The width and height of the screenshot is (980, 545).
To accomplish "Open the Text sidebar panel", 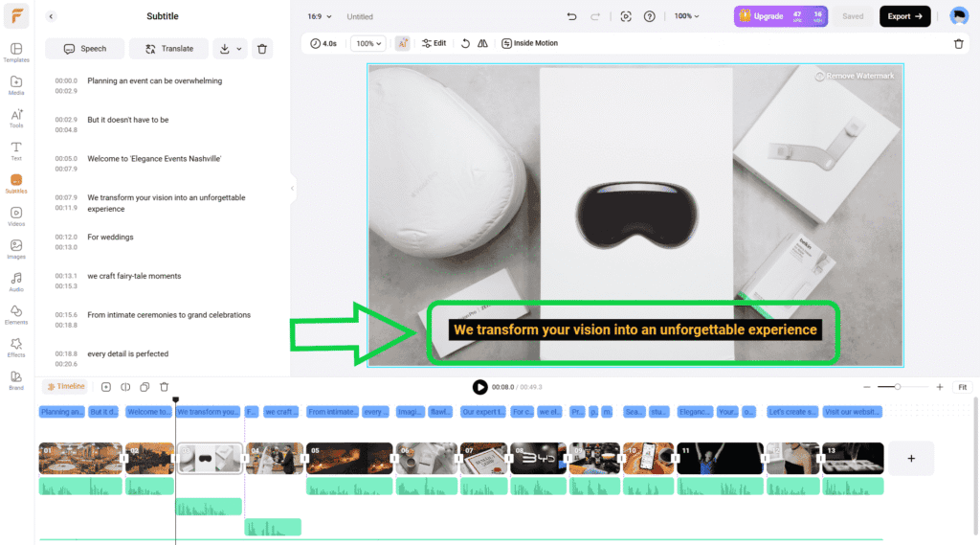I will point(16,150).
